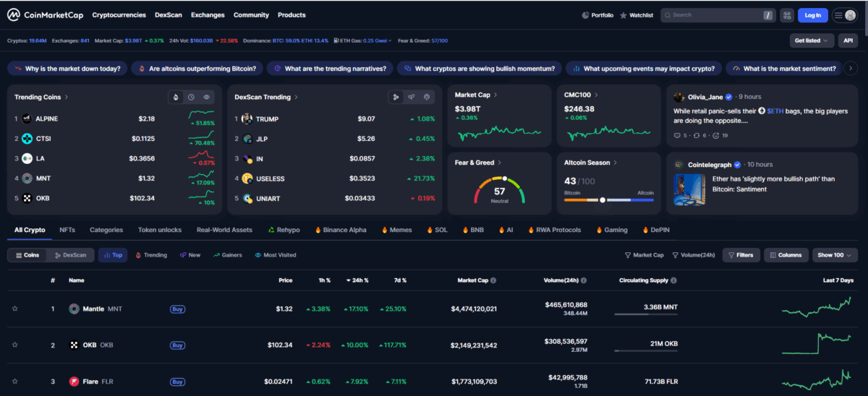
Task: Open the Columns button
Action: (786, 255)
